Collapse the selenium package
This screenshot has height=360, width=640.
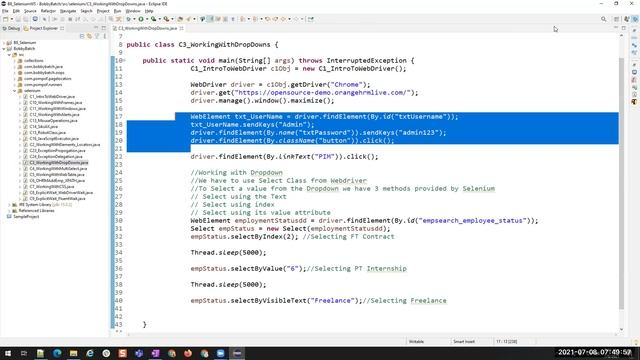click(x=15, y=91)
